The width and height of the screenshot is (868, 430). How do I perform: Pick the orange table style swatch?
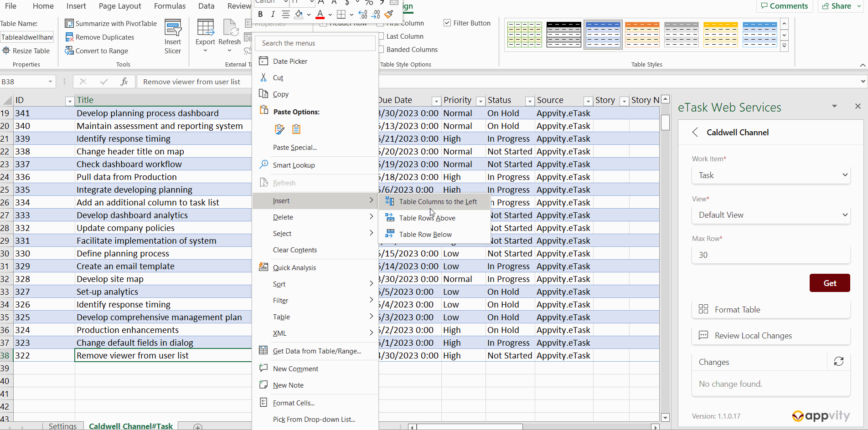pos(642,35)
